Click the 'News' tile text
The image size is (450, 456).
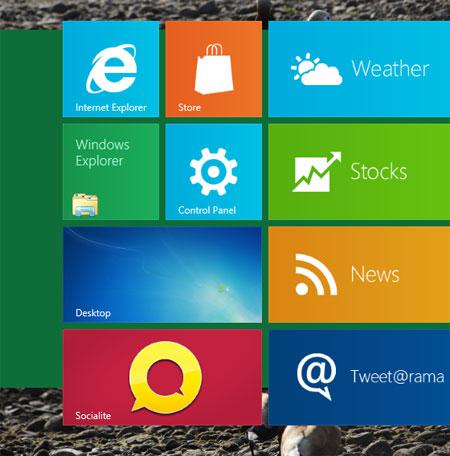pyautogui.click(x=375, y=274)
